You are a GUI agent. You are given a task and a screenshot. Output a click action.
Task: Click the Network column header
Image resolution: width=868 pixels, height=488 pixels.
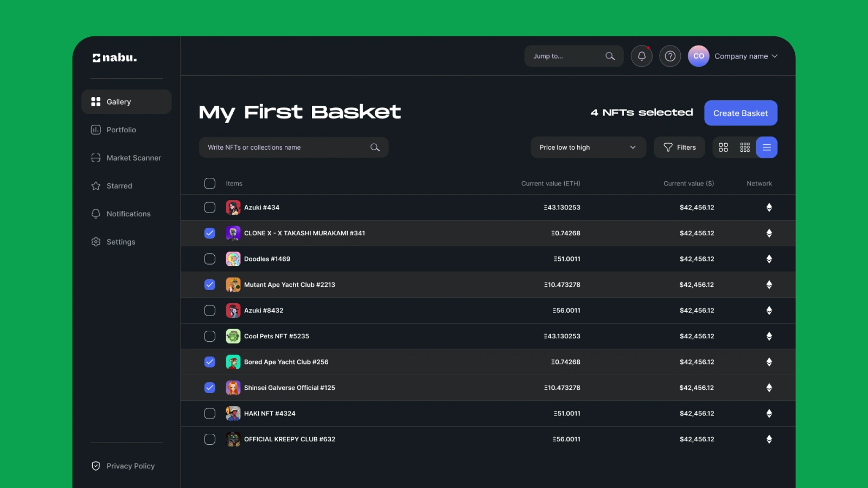pos(759,184)
